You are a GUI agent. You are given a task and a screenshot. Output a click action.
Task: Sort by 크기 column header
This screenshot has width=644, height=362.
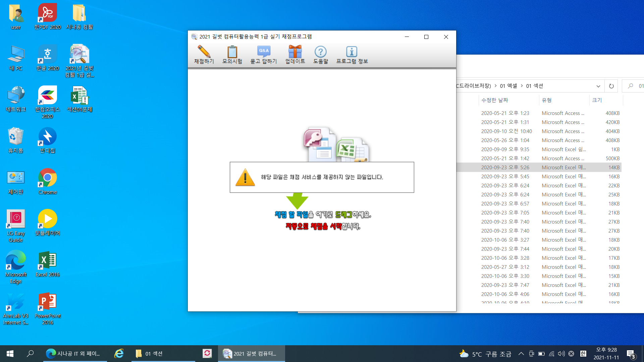pos(597,100)
